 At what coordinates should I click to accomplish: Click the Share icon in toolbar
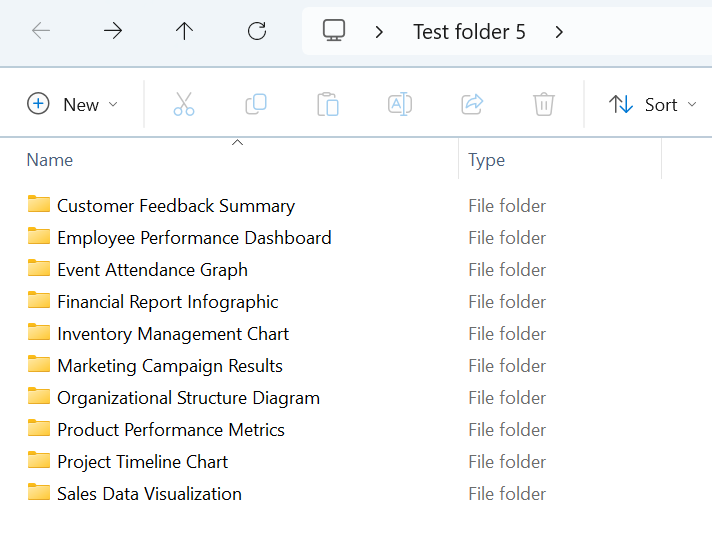[x=472, y=104]
